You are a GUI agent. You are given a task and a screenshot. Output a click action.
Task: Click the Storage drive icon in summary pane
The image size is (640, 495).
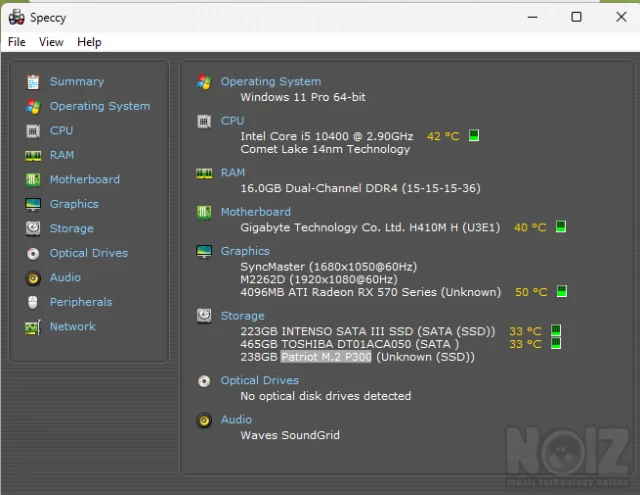pos(204,316)
